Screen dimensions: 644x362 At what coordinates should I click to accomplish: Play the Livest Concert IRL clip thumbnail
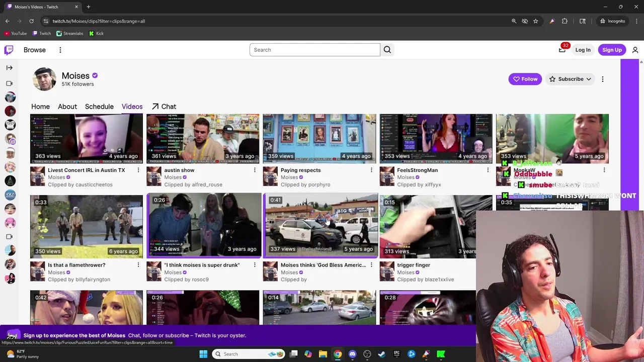pyautogui.click(x=87, y=138)
